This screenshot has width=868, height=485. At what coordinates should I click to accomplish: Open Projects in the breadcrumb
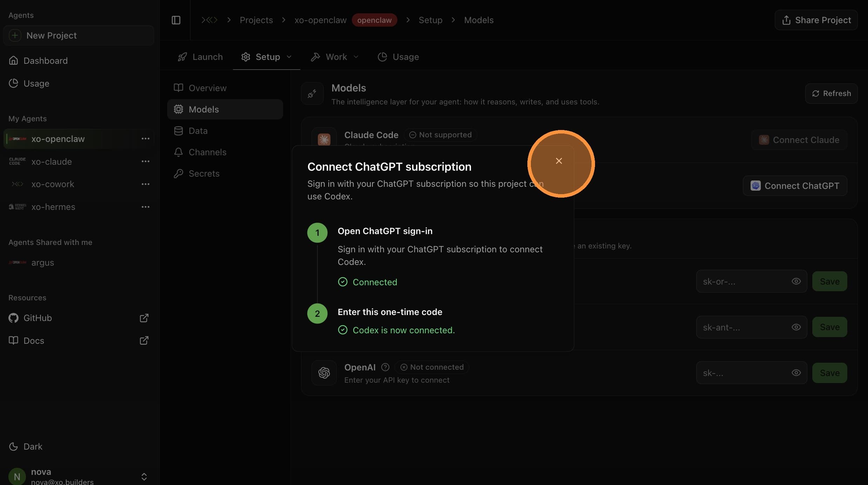[256, 20]
